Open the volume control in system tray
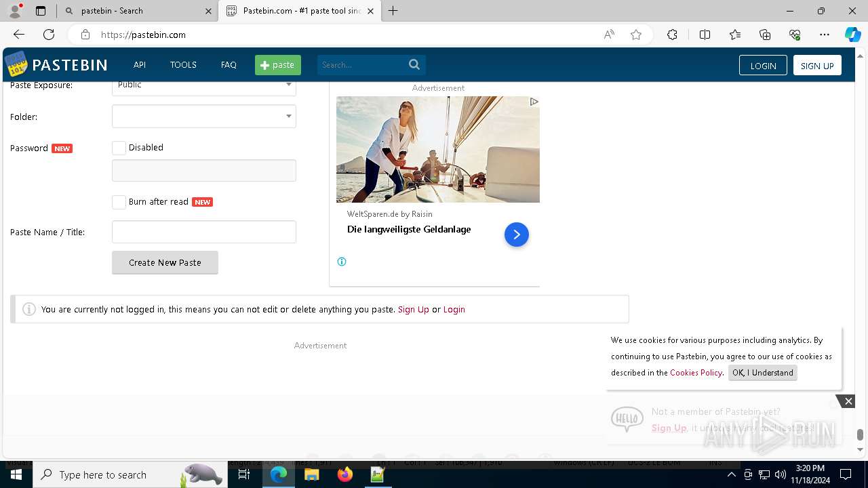868x488 pixels. (780, 474)
